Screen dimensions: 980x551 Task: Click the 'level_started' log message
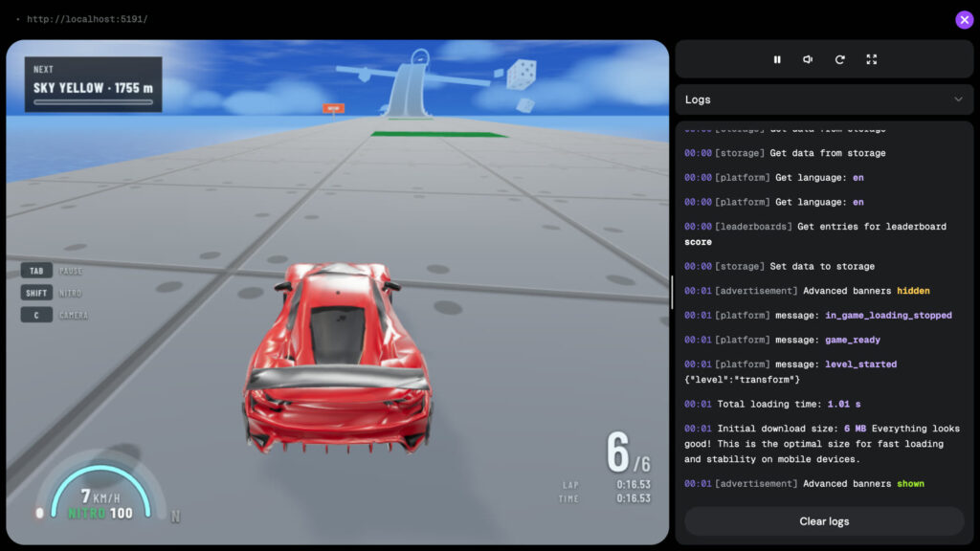click(x=791, y=372)
